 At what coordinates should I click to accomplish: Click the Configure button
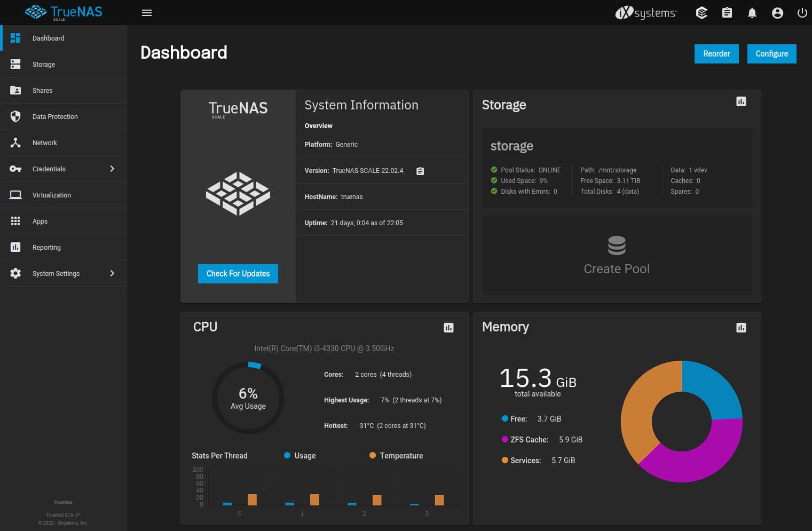(x=771, y=53)
